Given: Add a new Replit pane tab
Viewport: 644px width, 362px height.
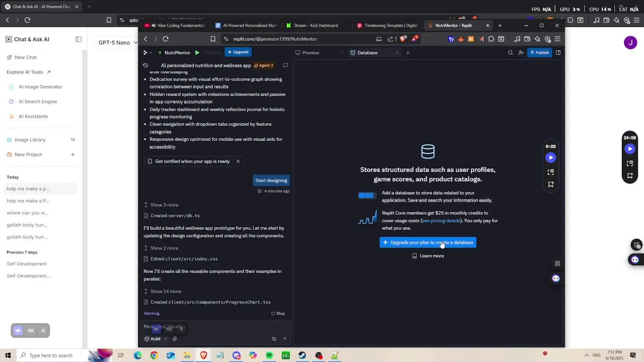Looking at the screenshot, I should point(408,52).
